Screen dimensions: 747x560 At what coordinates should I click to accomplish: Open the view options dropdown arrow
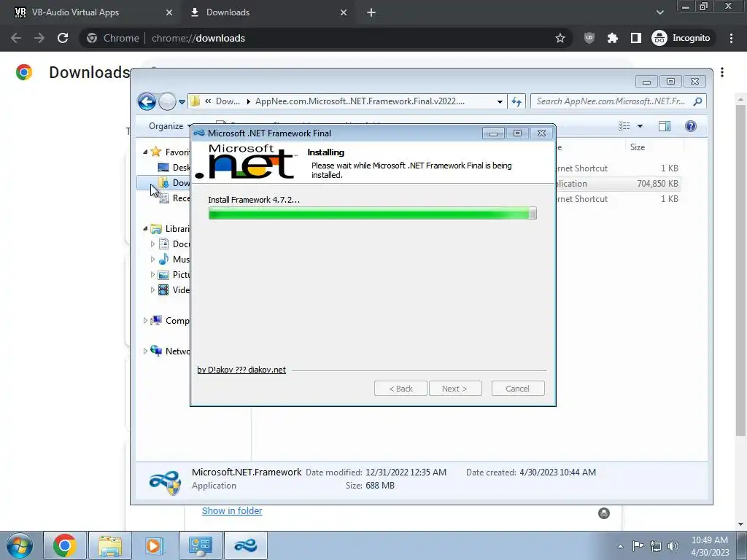click(640, 126)
